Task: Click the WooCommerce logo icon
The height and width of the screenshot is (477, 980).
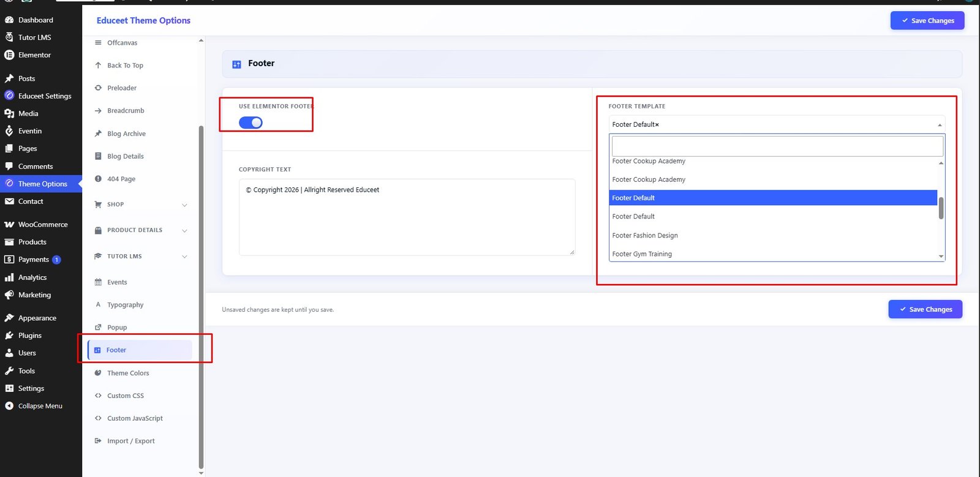Action: (9, 225)
